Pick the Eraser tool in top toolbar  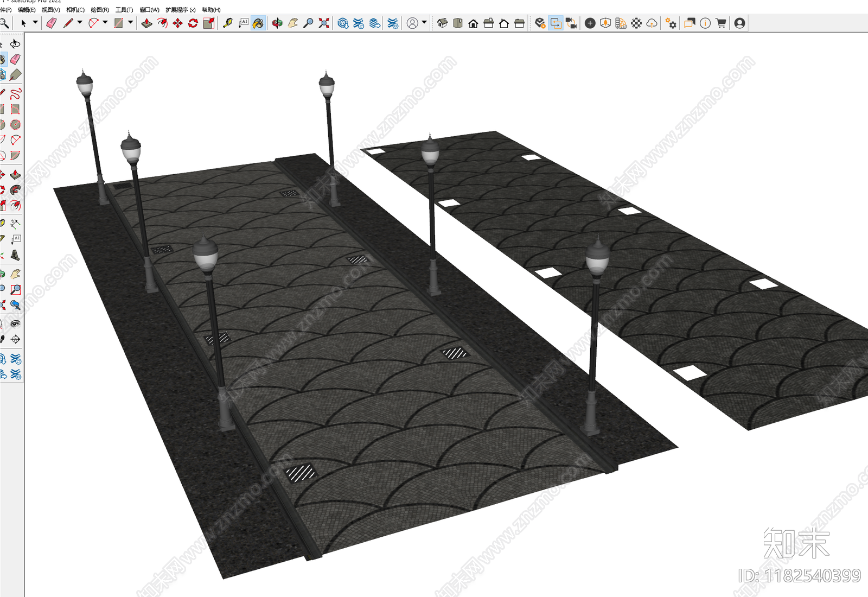52,23
